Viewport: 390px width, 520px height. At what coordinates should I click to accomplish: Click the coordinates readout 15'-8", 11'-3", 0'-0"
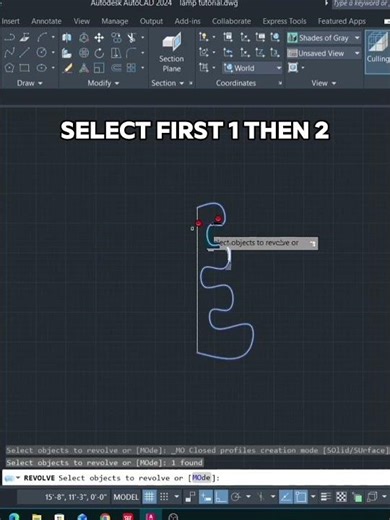click(x=76, y=497)
